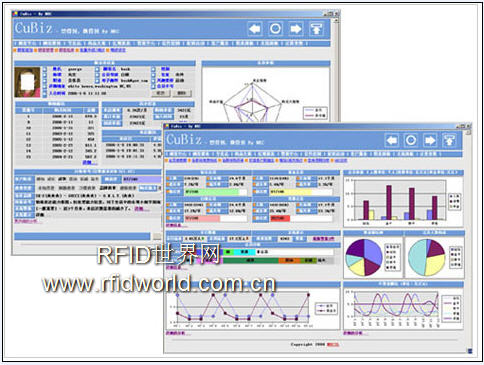Open the 详细 link below the purchase history table
This screenshot has height=365, width=484.
[90, 163]
